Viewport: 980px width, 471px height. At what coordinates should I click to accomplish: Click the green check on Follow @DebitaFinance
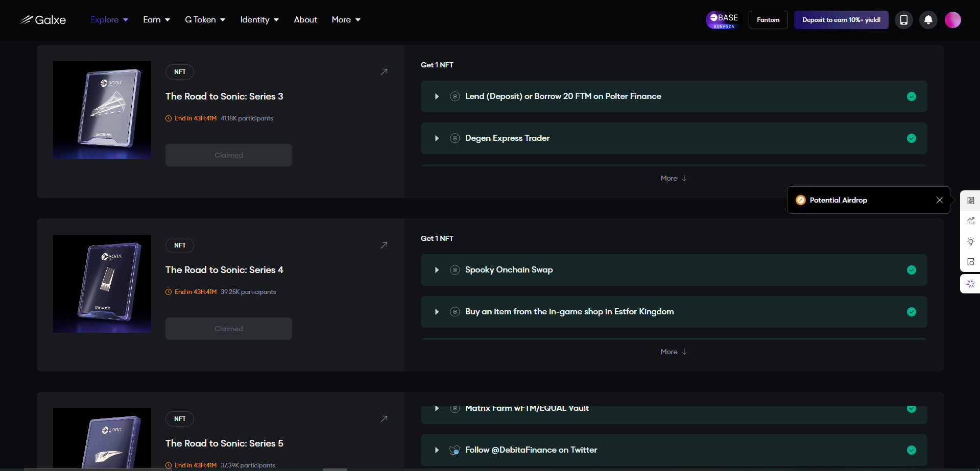(x=912, y=450)
